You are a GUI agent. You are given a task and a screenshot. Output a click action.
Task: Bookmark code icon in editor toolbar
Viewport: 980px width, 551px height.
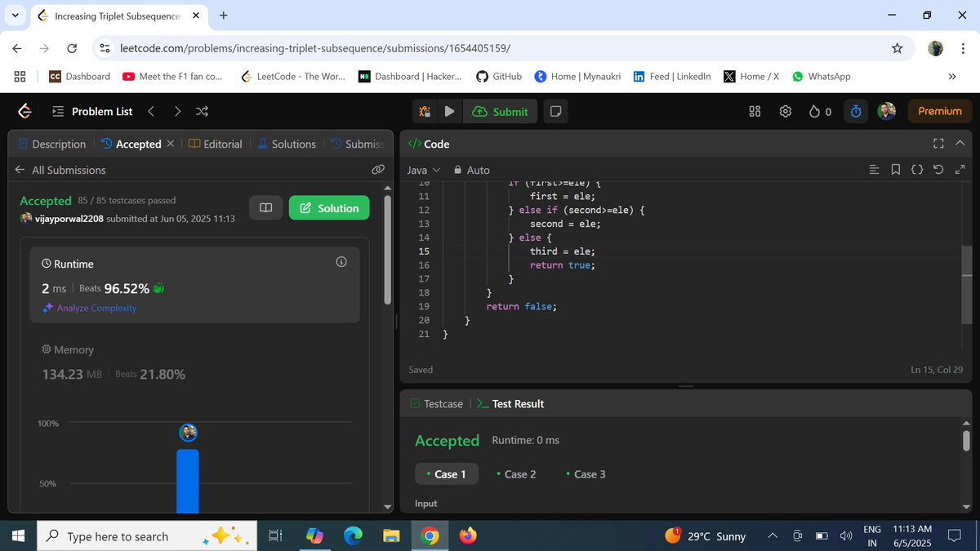pos(896,170)
